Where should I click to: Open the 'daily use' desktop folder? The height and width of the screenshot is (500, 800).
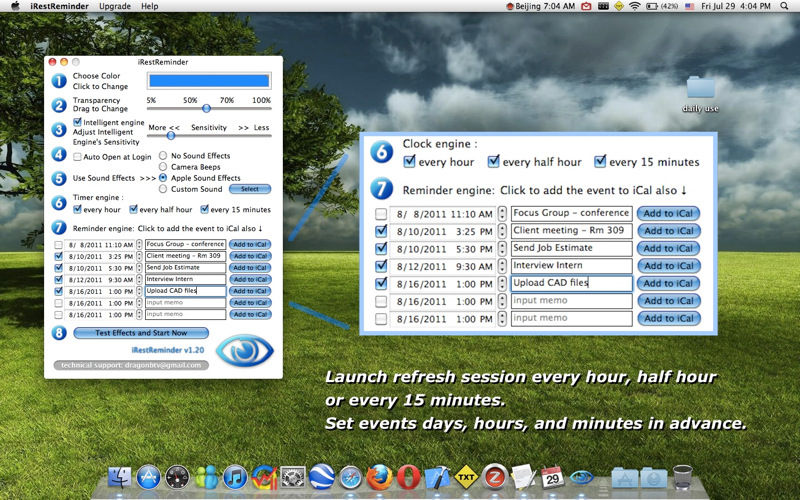[701, 94]
